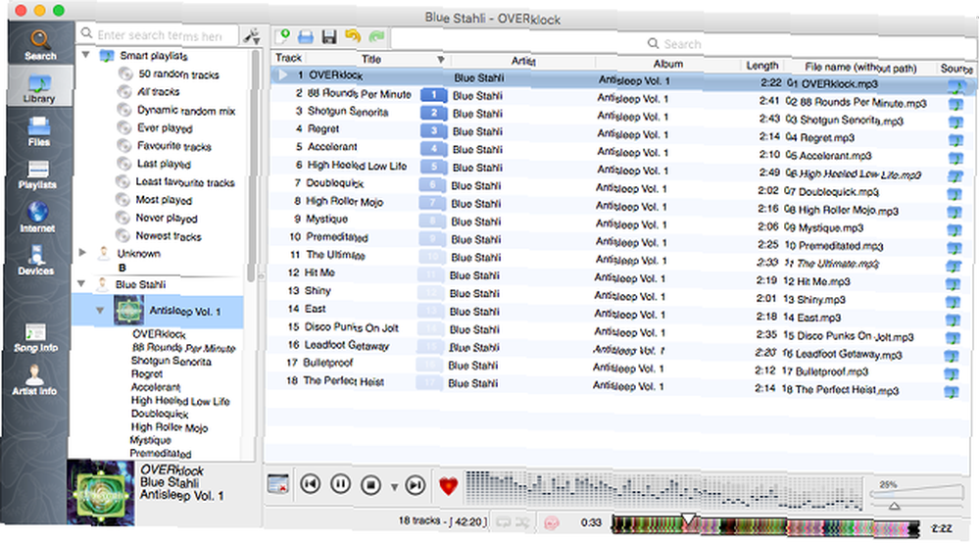Viewport: 980px width, 543px height.
Task: Switch to the Library sidebar tab
Action: 39,87
